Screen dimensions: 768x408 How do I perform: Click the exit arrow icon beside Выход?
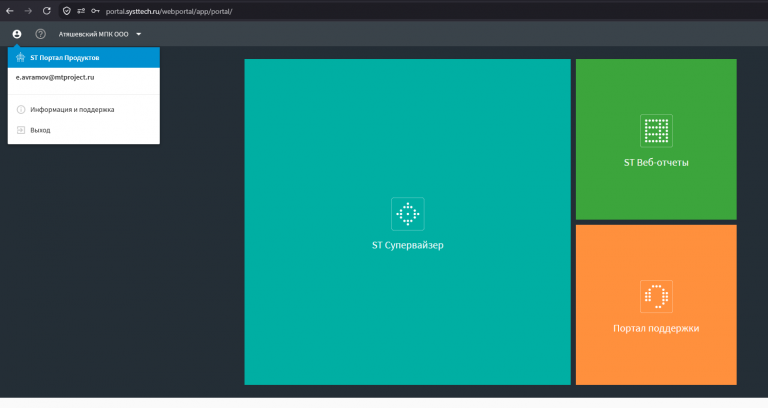coord(21,130)
